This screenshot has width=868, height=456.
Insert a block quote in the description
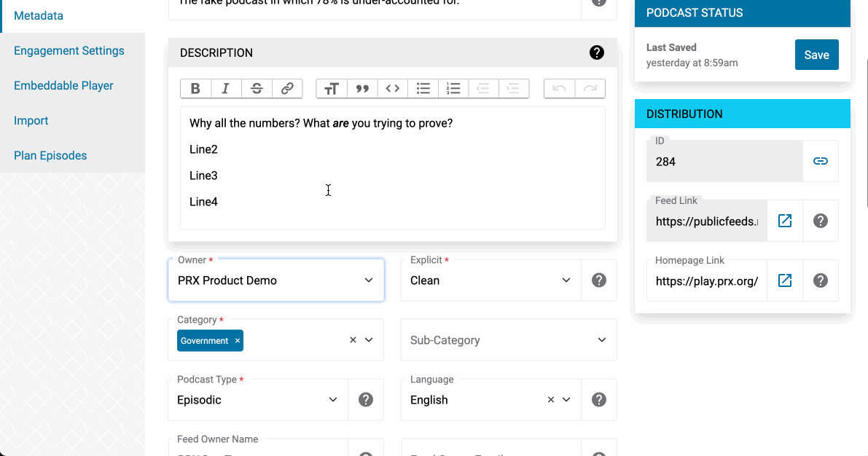click(x=362, y=89)
